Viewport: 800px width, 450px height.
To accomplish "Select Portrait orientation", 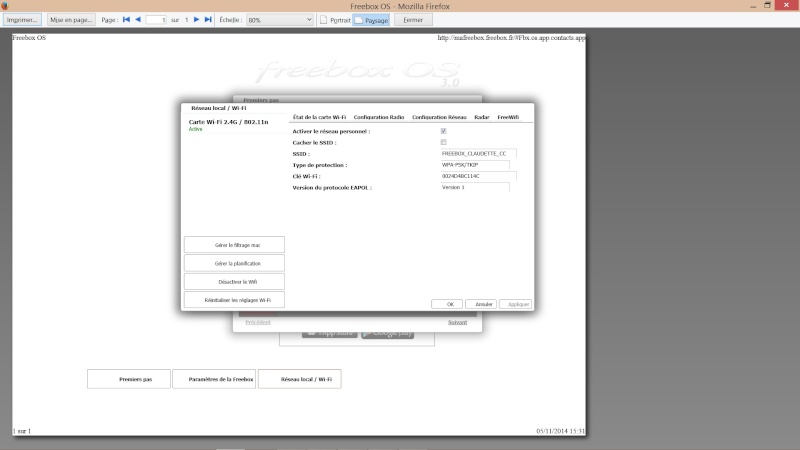I will tap(335, 20).
